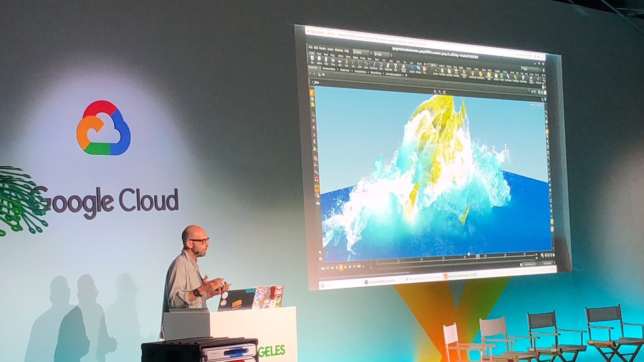The width and height of the screenshot is (644, 362).
Task: Jump to last frame in playbar
Action: click(x=359, y=266)
